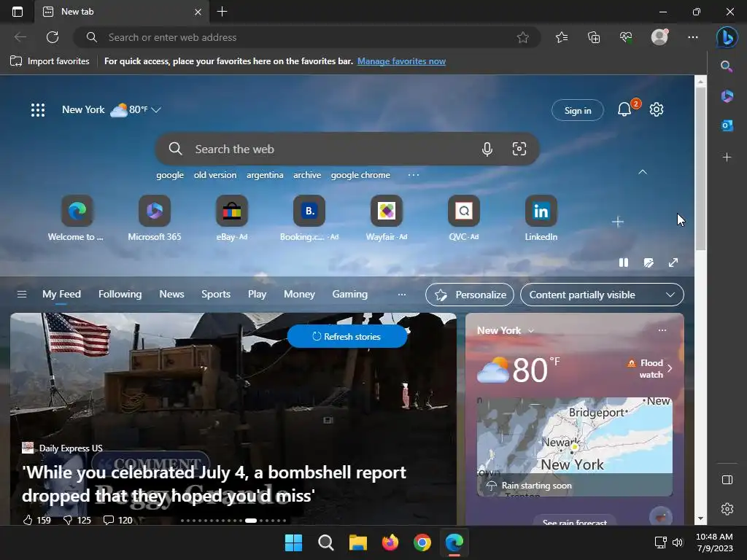Image resolution: width=747 pixels, height=560 pixels.
Task: Collapse quick links with up chevron
Action: coord(642,172)
